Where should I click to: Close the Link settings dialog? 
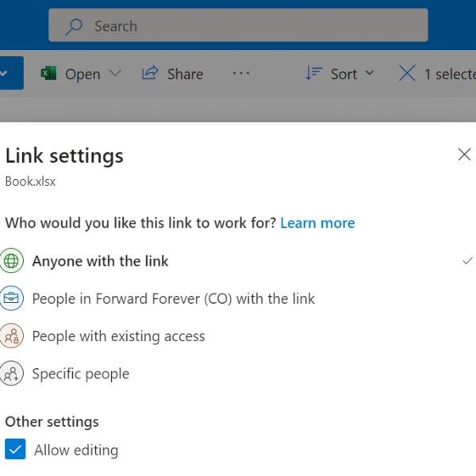(464, 155)
